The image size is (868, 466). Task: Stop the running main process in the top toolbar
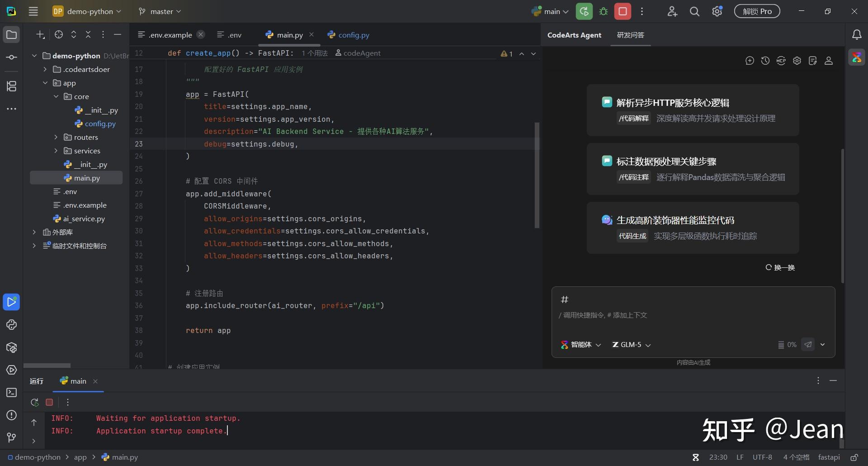pos(623,11)
